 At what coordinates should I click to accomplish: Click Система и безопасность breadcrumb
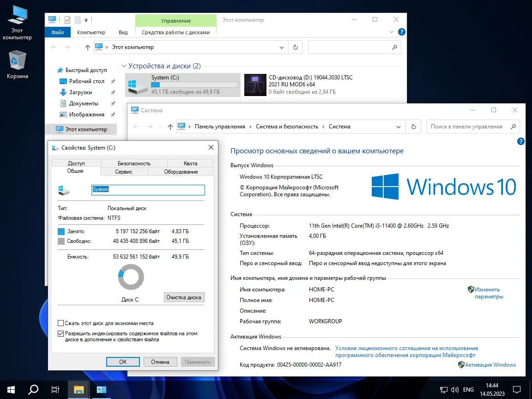(287, 127)
